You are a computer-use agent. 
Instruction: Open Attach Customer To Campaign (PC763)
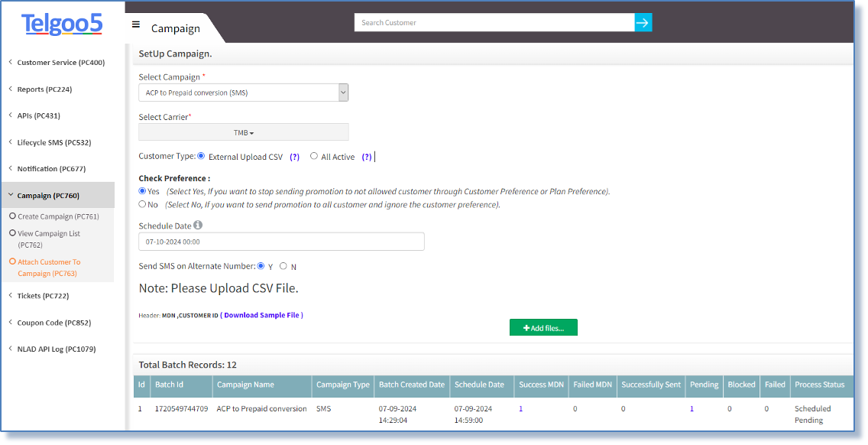[49, 268]
